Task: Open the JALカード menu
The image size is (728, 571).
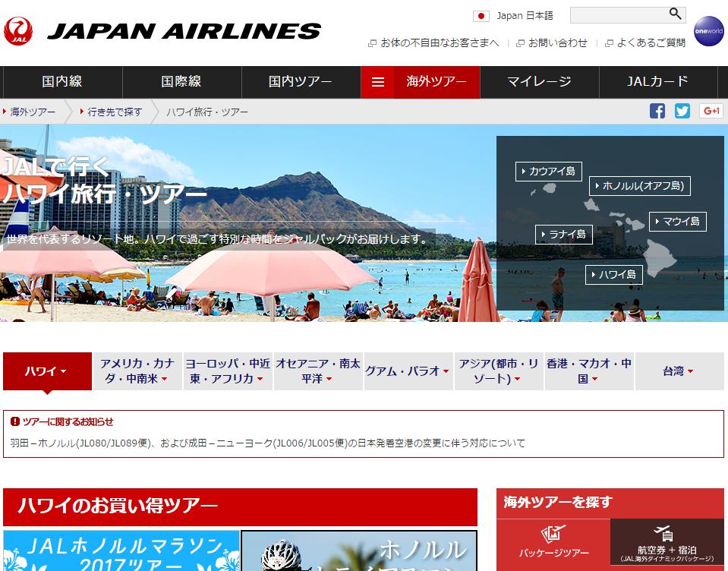Action: (658, 82)
